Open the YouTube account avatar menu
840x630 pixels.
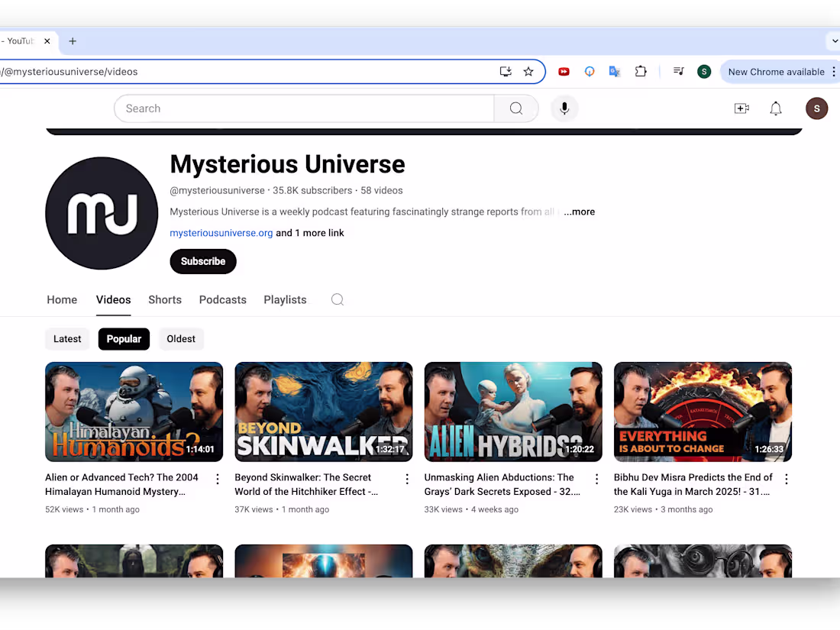(816, 108)
